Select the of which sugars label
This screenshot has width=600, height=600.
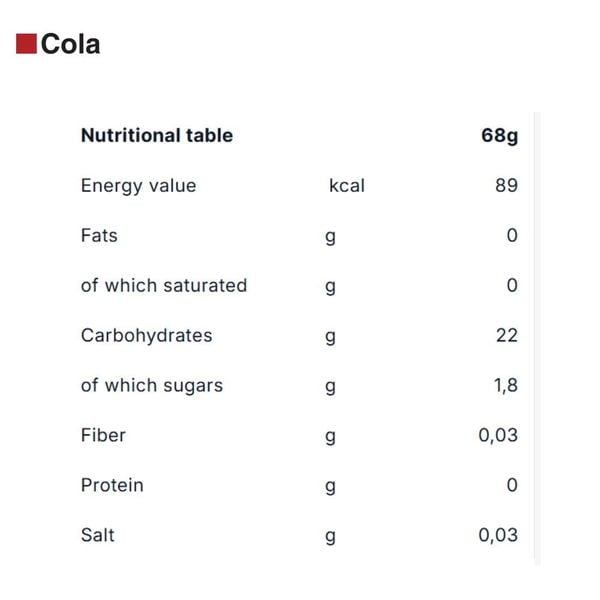152,386
